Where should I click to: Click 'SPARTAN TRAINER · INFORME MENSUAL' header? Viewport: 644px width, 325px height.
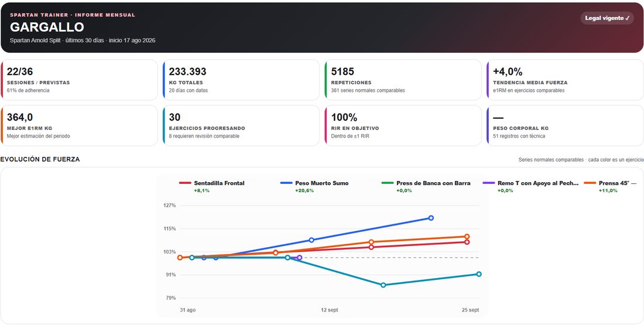pyautogui.click(x=72, y=15)
